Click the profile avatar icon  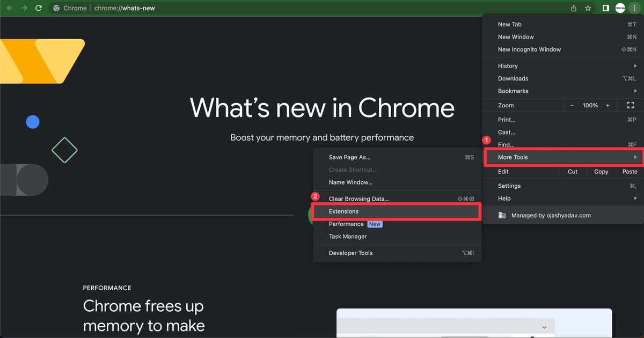[x=620, y=8]
